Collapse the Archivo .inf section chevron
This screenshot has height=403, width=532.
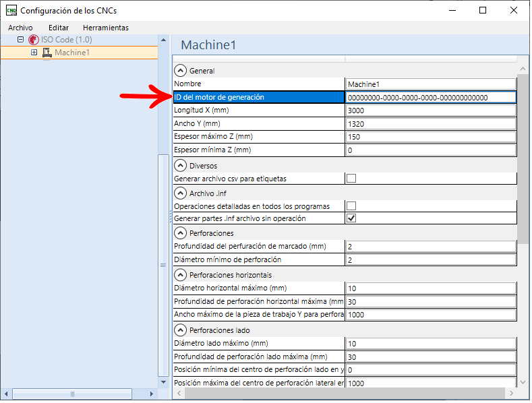[x=180, y=193]
